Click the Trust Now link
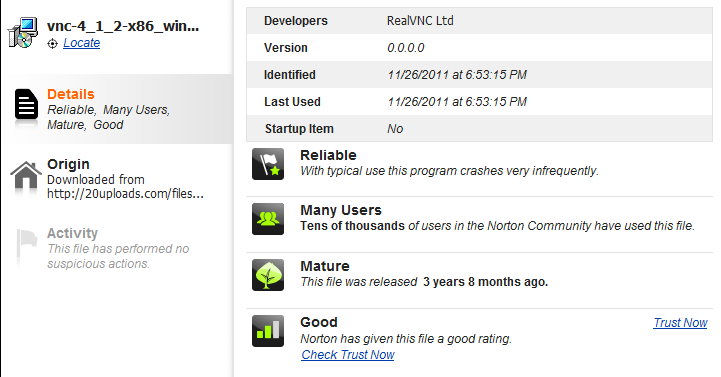This screenshot has height=377, width=721. tap(680, 323)
